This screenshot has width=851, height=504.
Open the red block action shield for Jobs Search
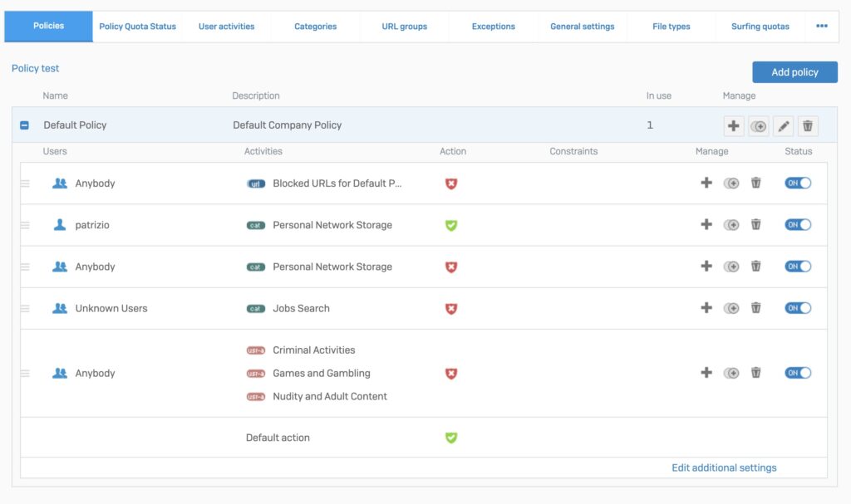point(450,307)
